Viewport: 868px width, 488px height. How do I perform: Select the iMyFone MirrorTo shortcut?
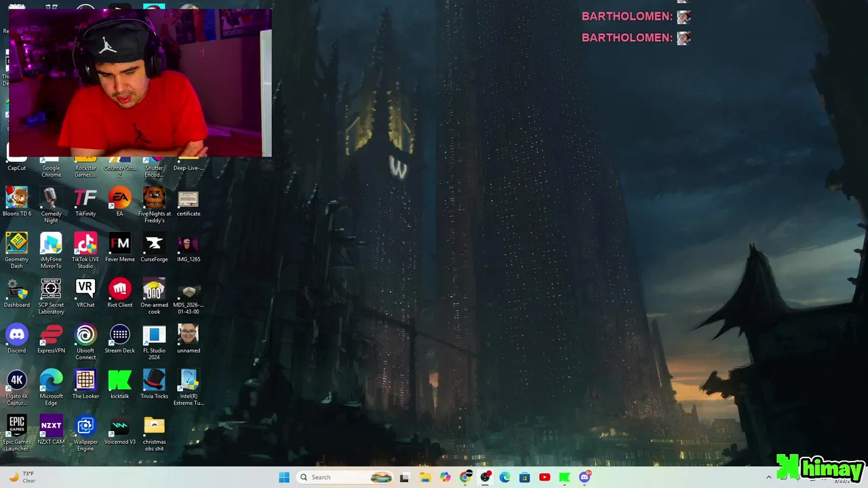tap(51, 251)
